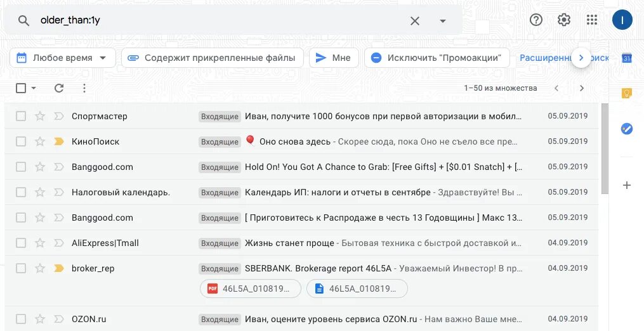The image size is (644, 331).
Task: Open advanced search options dropdown arrow
Action: coord(442,21)
